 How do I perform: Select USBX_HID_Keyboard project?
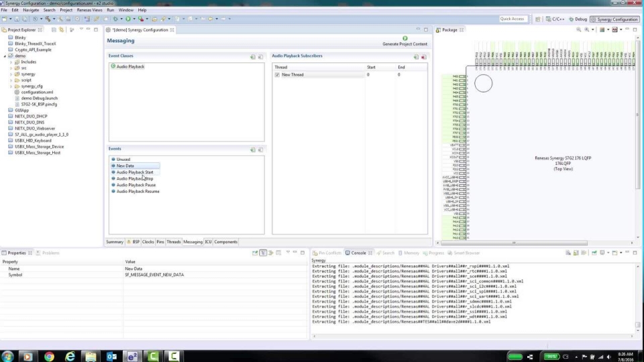coord(33,140)
